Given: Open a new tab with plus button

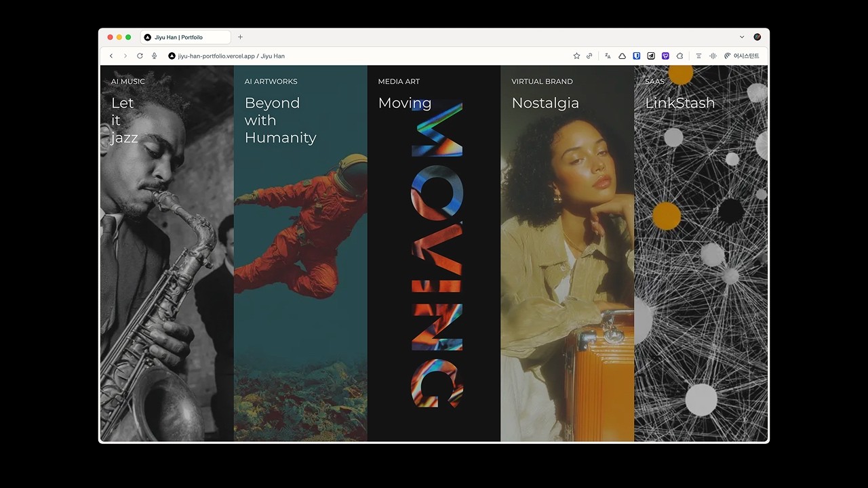Looking at the screenshot, I should coord(240,37).
